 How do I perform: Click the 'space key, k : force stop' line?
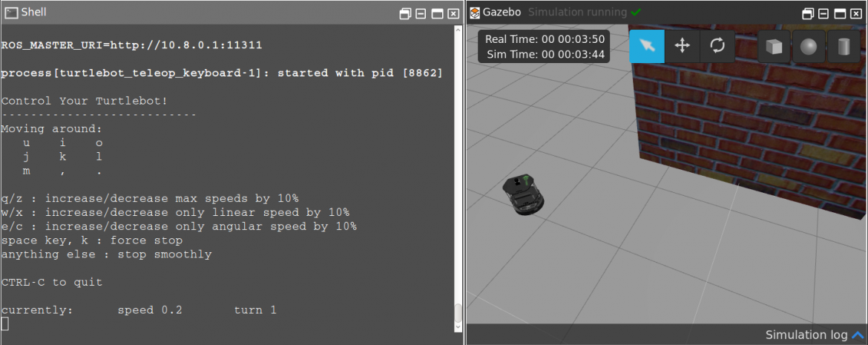92,241
